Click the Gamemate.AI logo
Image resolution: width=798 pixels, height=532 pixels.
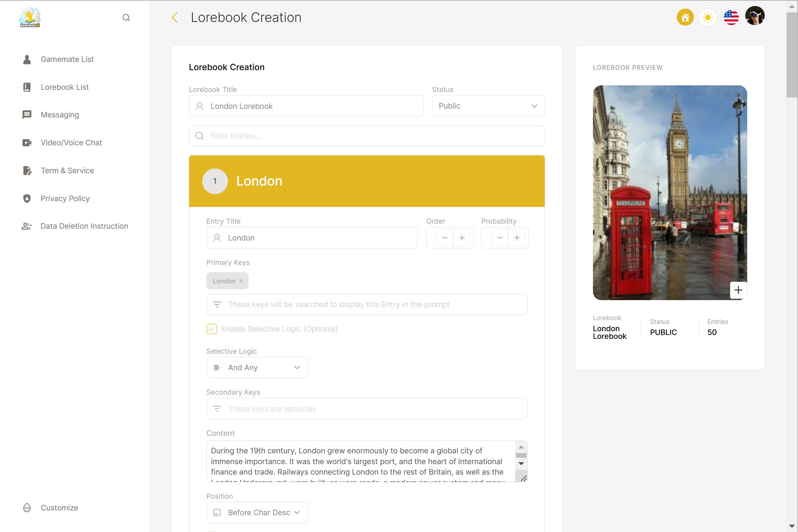(30, 17)
